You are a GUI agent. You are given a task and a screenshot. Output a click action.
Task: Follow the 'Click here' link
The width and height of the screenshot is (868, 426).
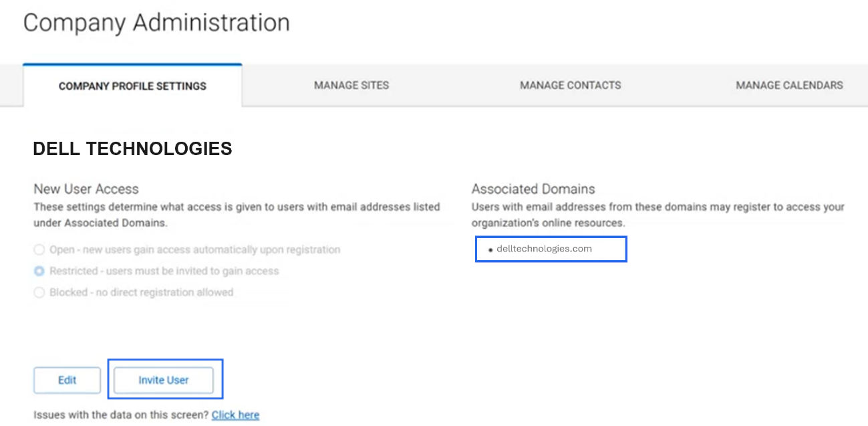tap(235, 415)
